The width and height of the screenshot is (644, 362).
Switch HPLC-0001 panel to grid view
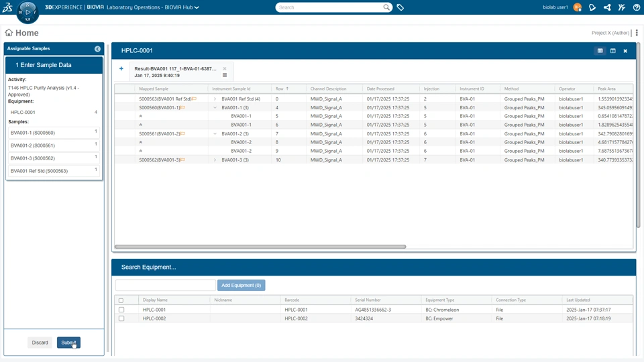point(600,51)
